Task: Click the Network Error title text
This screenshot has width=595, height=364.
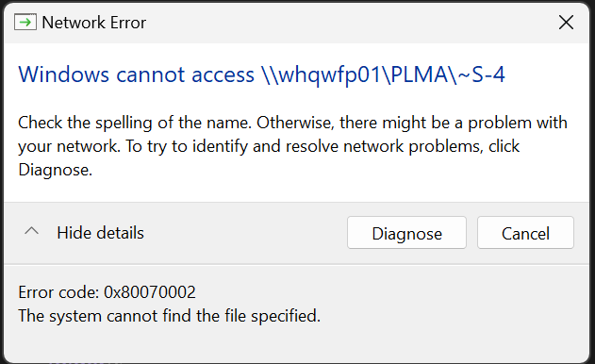Action: 93,23
